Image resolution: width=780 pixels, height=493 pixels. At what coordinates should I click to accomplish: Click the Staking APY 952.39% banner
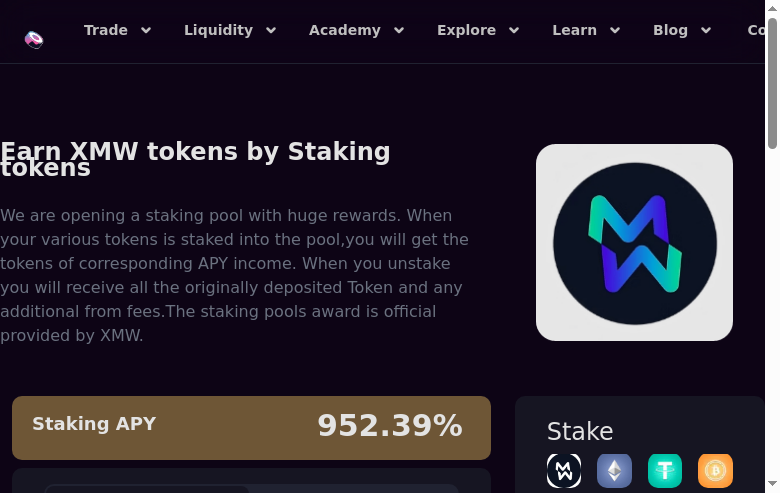(251, 427)
